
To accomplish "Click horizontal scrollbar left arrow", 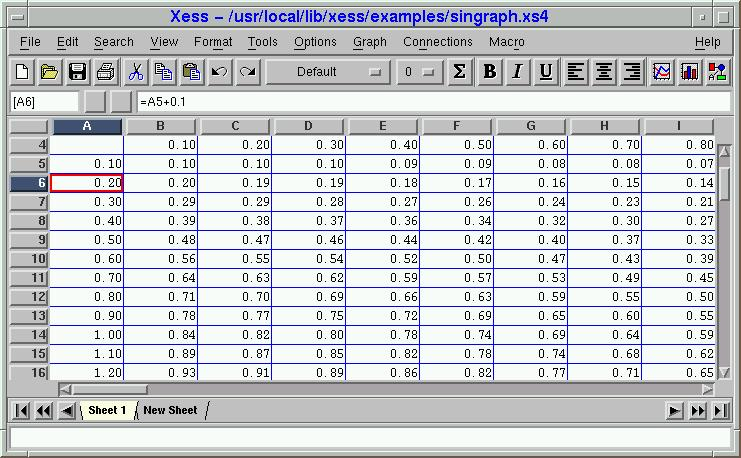I will point(65,390).
